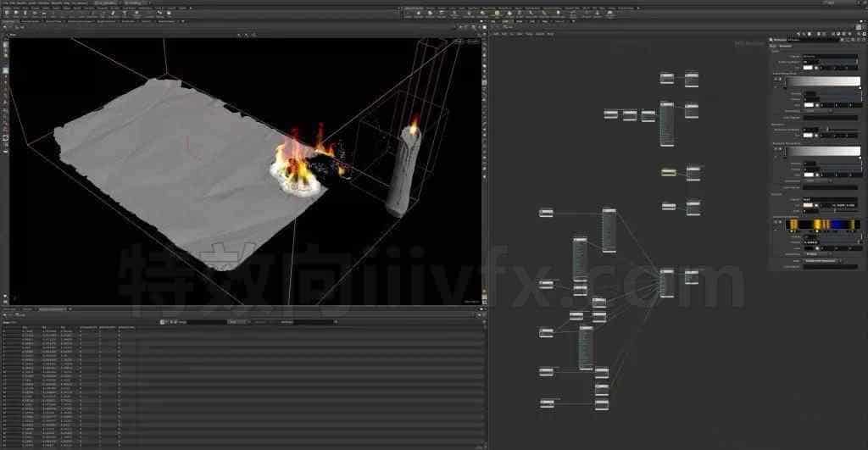Click the second grayscale ramp in parameters

pyautogui.click(x=822, y=151)
